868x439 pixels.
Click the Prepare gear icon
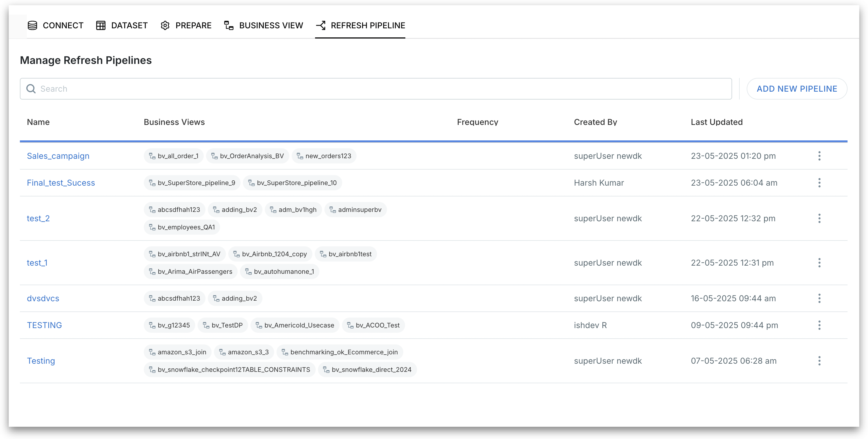click(165, 25)
